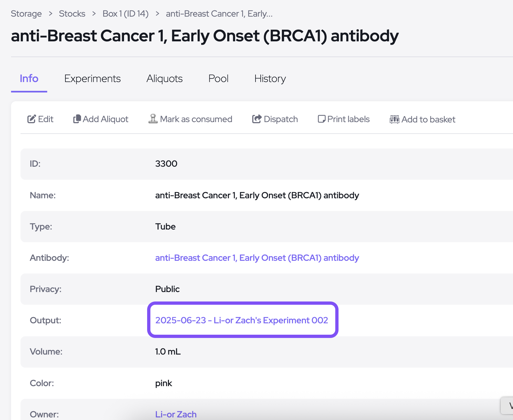Open the linked BRCA1 antibody record
The image size is (513, 420).
(257, 258)
